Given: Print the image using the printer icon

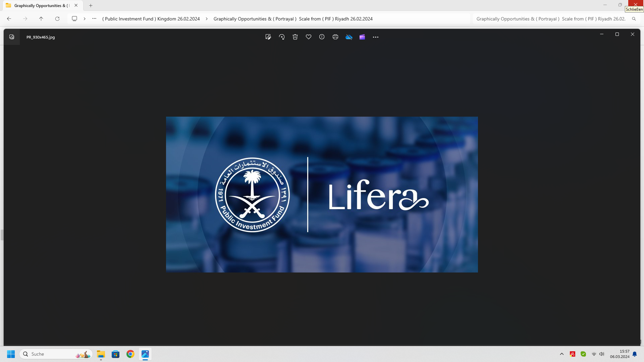Looking at the screenshot, I should [335, 37].
